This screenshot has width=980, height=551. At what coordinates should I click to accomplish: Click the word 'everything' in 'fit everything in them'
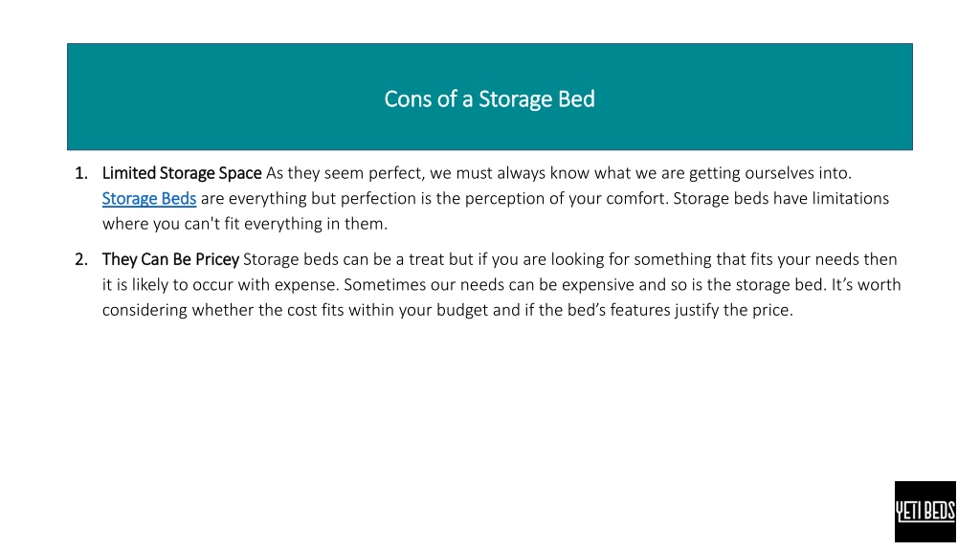click(283, 224)
